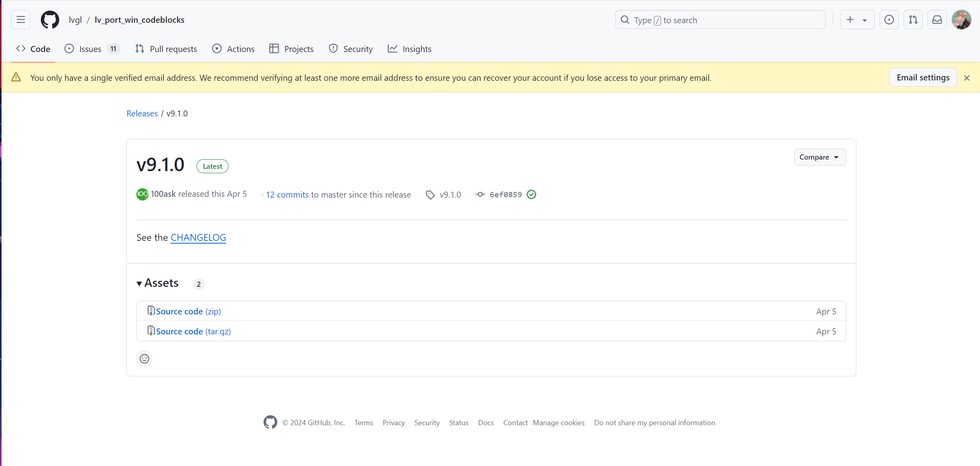Click the verified commit checkmark badge
This screenshot has width=980, height=466.
click(x=531, y=194)
